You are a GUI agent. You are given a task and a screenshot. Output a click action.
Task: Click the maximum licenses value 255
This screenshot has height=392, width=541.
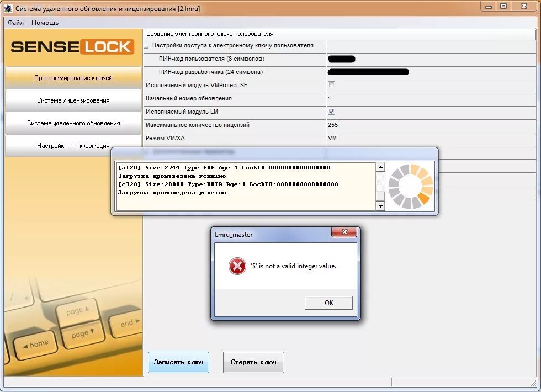(333, 125)
